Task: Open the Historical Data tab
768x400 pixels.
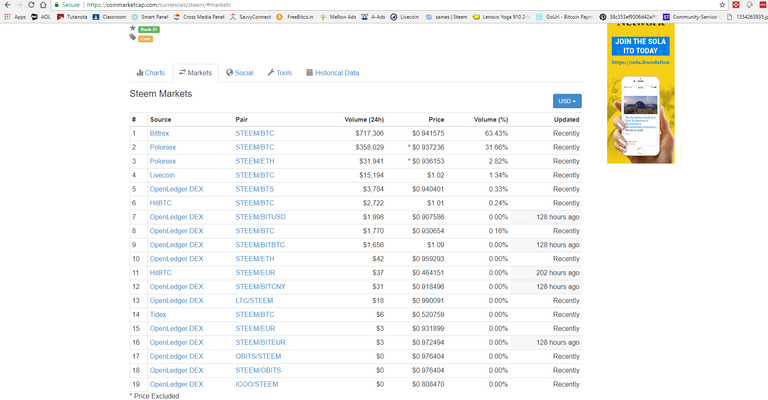Action: [332, 73]
